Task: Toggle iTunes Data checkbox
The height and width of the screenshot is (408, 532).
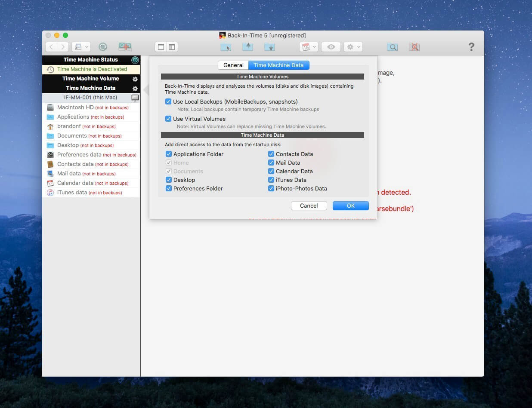Action: pos(271,180)
